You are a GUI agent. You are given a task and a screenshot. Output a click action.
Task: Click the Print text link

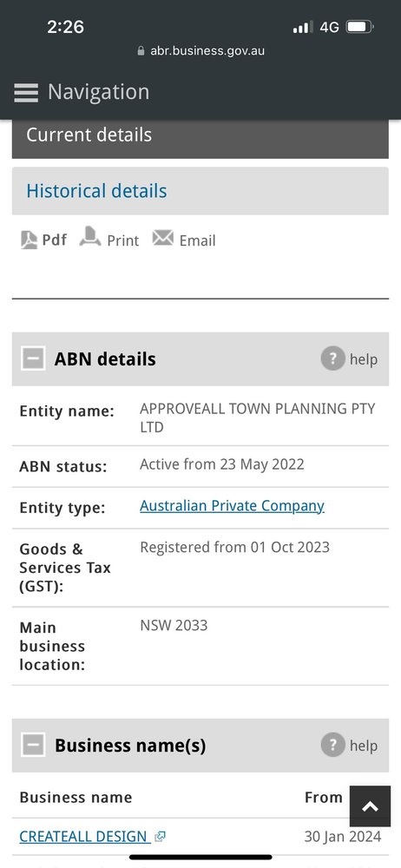tap(123, 240)
